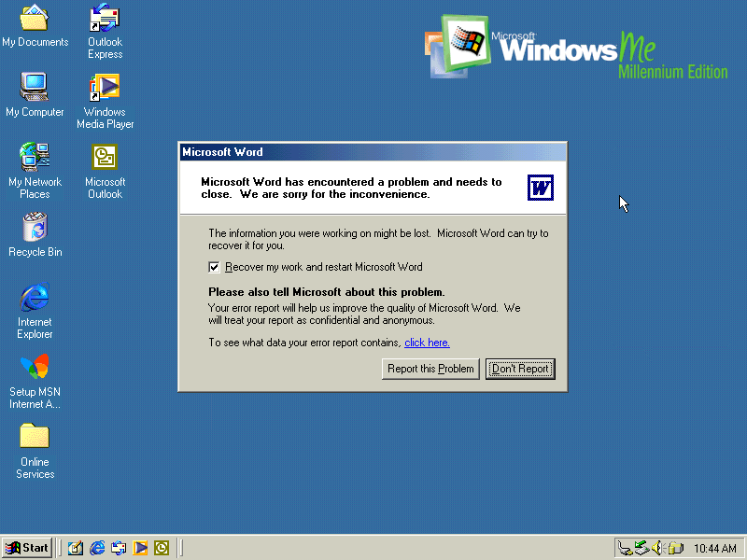This screenshot has height=560, width=747.
Task: Uncheck Recover my work and restart Word
Action: [214, 267]
